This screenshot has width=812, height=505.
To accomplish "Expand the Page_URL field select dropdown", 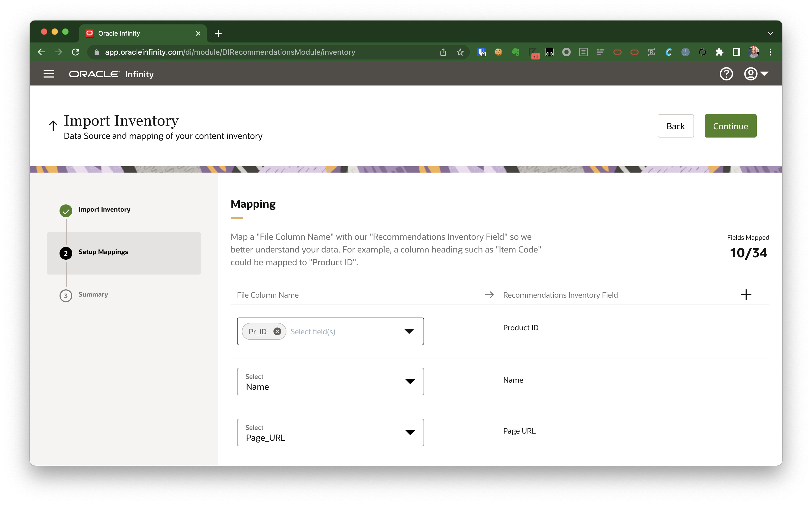I will coord(411,432).
